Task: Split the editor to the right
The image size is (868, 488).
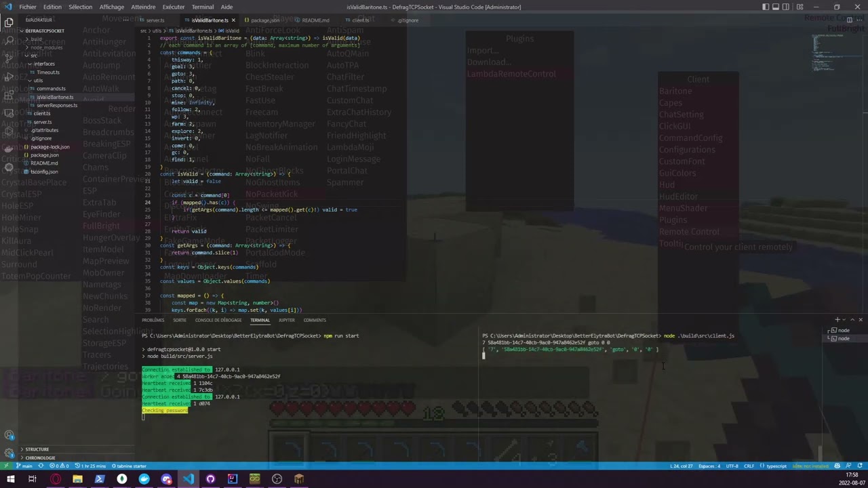Action: tap(849, 20)
